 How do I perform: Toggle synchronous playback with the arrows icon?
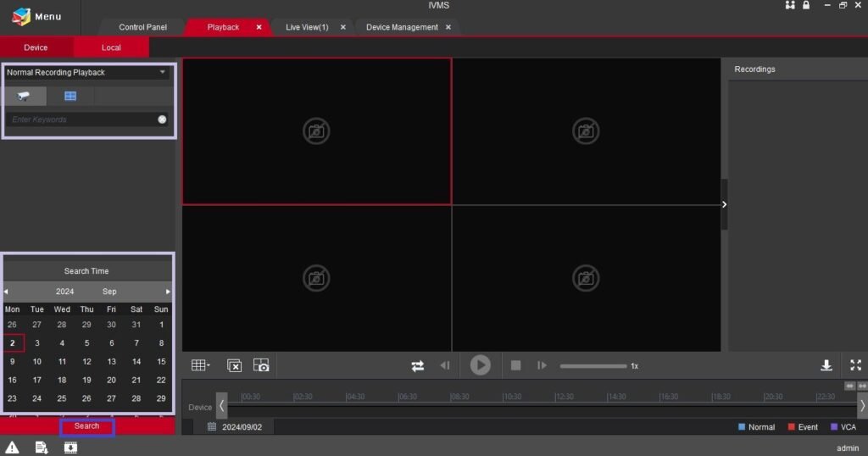point(418,366)
